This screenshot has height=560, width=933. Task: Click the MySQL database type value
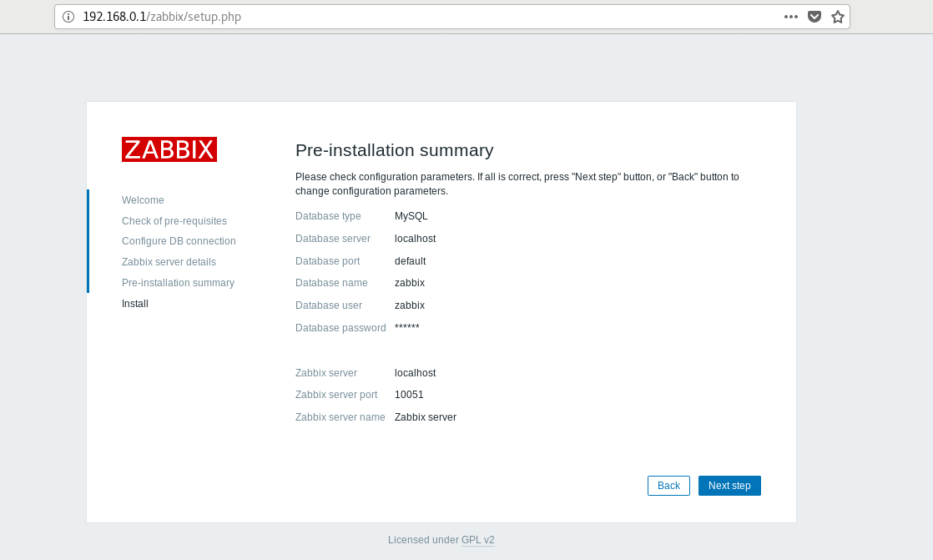pyautogui.click(x=411, y=216)
